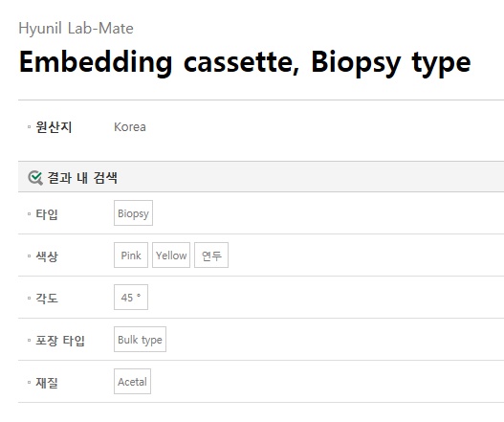
Task: Select the 연두 color option
Action: 211,255
